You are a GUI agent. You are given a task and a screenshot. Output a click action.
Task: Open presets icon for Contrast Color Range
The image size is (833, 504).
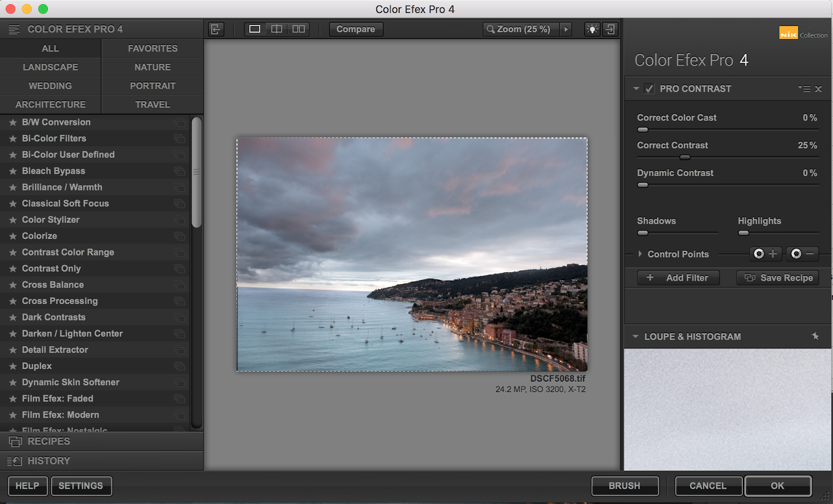coord(180,253)
